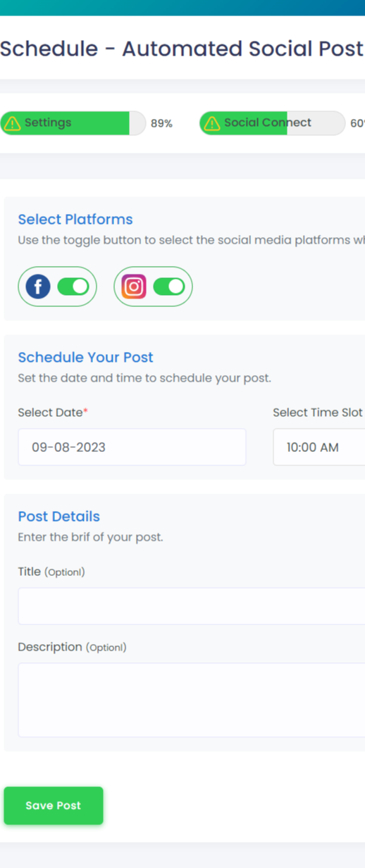Click the Settings progress bar
This screenshot has height=868, width=365.
[x=73, y=123]
